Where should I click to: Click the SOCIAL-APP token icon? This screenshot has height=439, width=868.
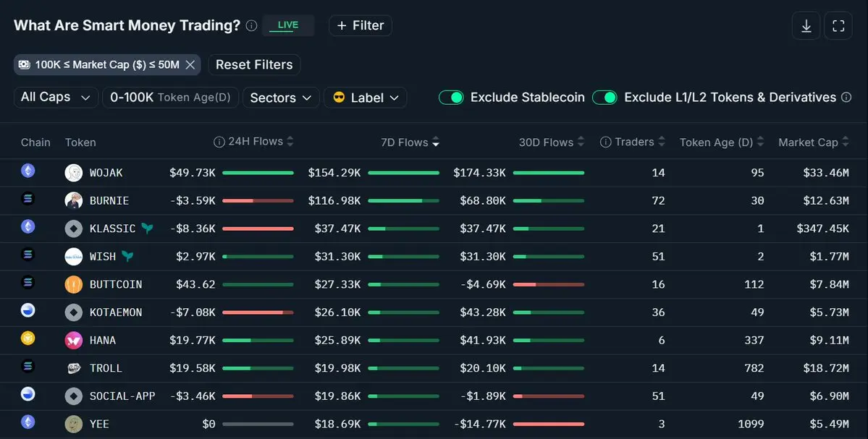coord(74,396)
